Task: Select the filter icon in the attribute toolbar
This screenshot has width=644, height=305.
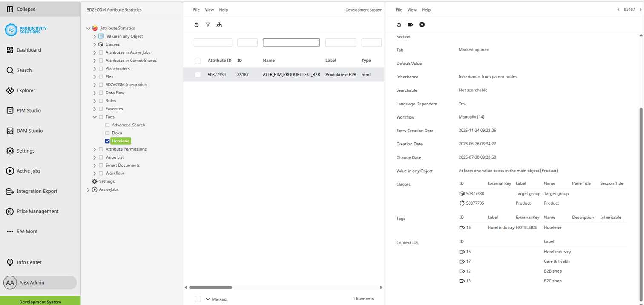Action: tap(208, 25)
